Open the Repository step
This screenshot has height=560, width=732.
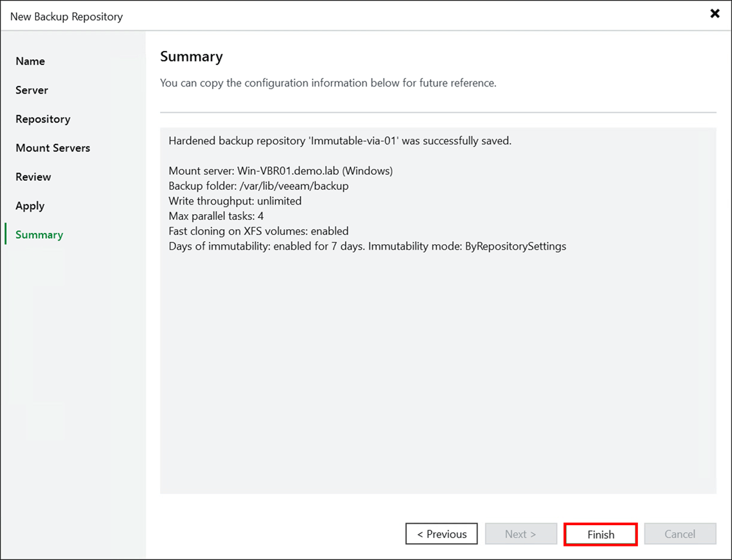point(43,119)
